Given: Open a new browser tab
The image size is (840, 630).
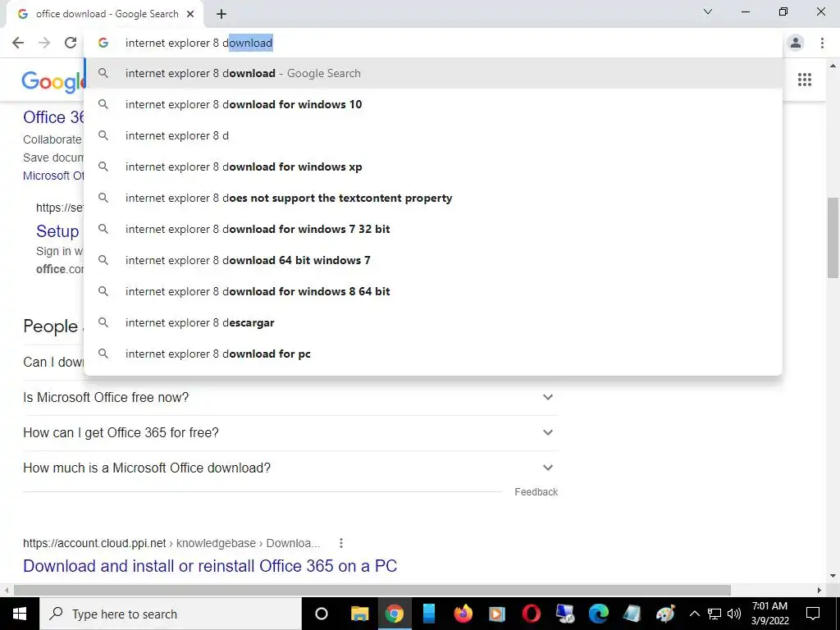Looking at the screenshot, I should coord(221,14).
